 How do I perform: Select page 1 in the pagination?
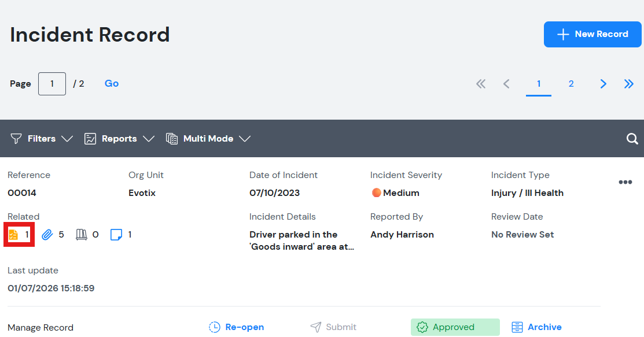[x=539, y=84]
